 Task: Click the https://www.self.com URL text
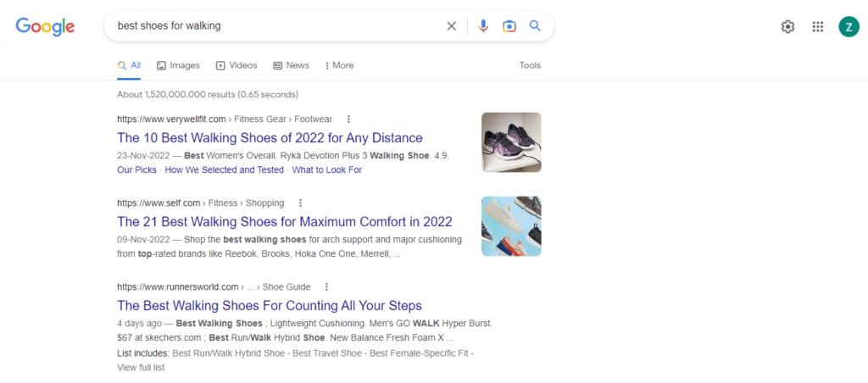pos(159,203)
